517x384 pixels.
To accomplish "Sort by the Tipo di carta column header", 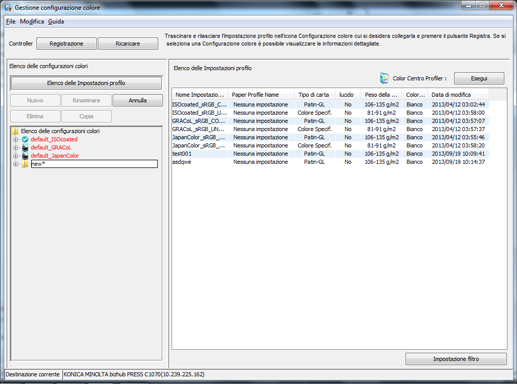I will tap(315, 95).
